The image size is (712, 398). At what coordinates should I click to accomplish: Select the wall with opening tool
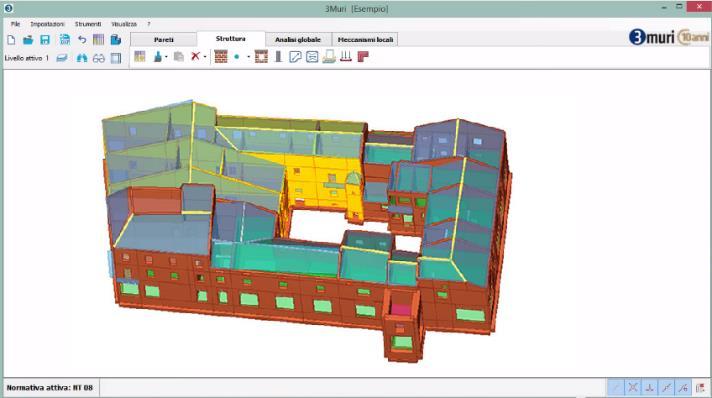pos(261,57)
